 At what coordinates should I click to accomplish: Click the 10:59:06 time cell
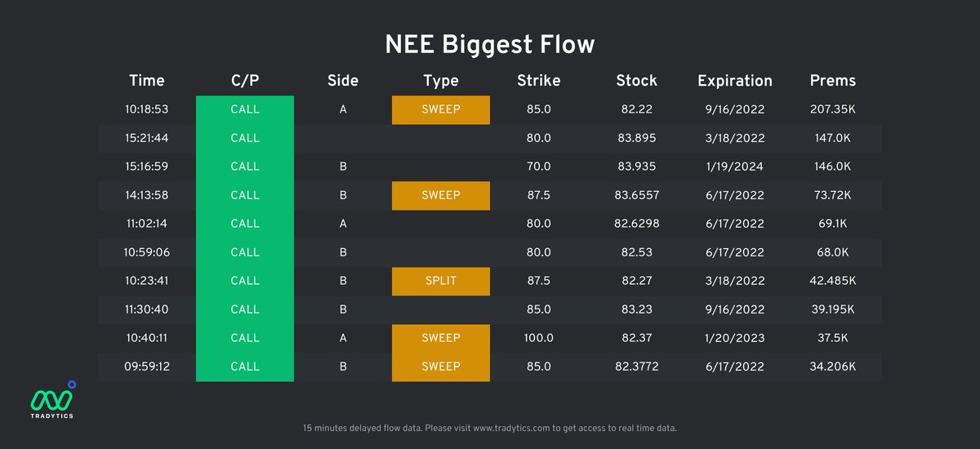pyautogui.click(x=147, y=252)
